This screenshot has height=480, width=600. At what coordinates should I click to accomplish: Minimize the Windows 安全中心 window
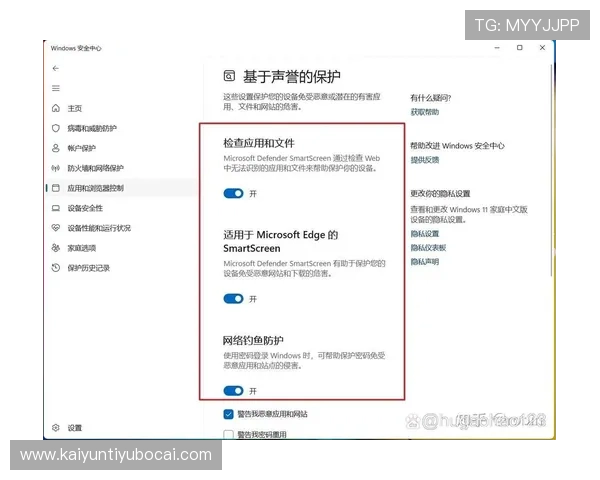(497, 48)
